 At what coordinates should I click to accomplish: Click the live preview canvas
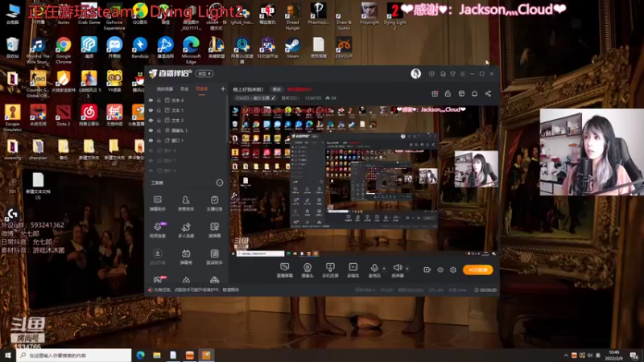(x=364, y=180)
